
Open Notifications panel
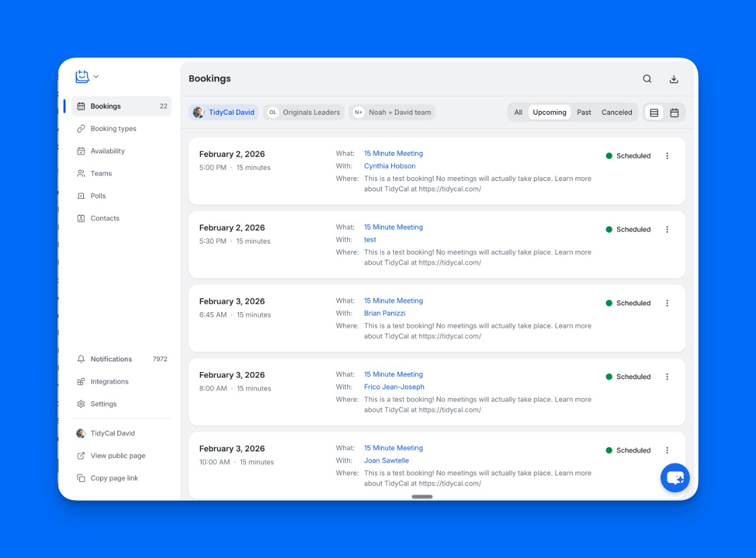click(x=111, y=359)
